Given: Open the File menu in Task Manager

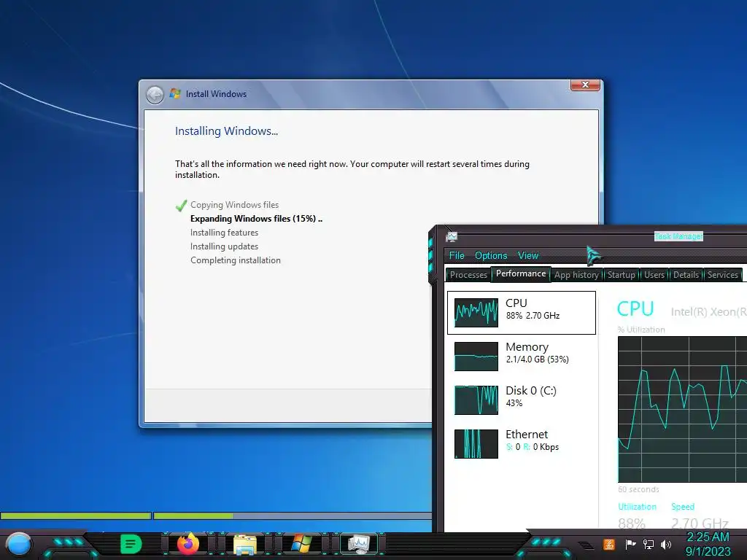Looking at the screenshot, I should [x=457, y=256].
